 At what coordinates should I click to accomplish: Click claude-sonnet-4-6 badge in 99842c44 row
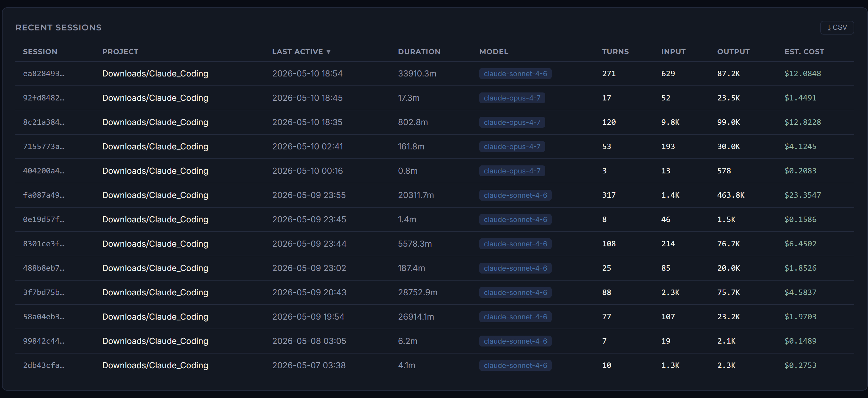515,341
